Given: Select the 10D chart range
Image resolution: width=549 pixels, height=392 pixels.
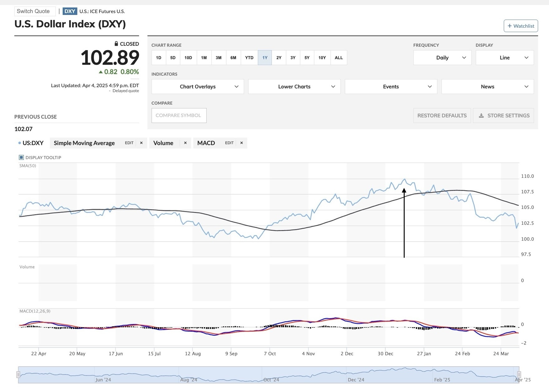Looking at the screenshot, I should 188,58.
